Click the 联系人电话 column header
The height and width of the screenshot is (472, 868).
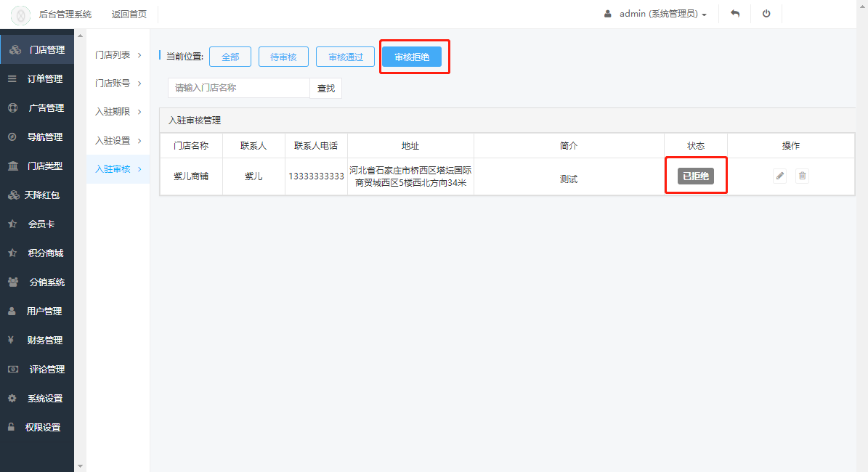click(x=316, y=145)
